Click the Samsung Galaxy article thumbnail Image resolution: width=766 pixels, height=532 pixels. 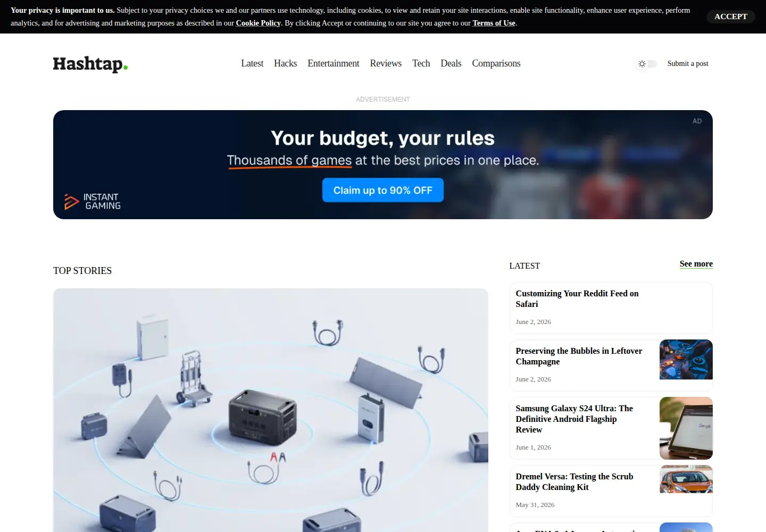coord(686,428)
